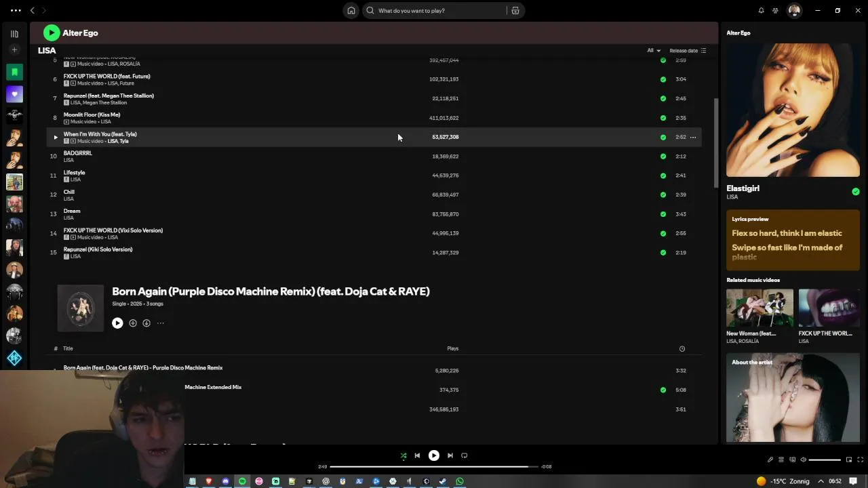This screenshot has width=868, height=488.
Task: Select the BADGRRRL track title
Action: pos(77,153)
